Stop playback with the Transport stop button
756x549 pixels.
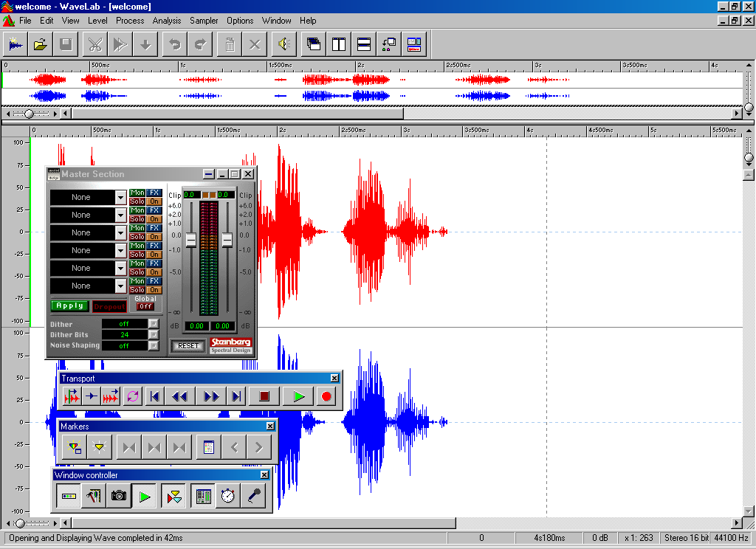264,396
